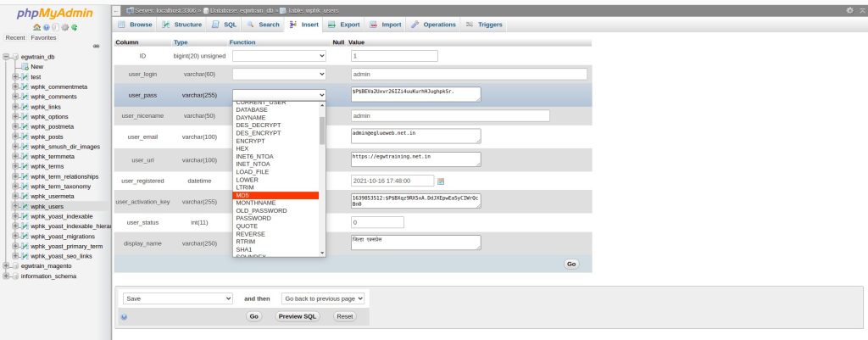
Task: Click the user_email value text field
Action: coord(415,136)
